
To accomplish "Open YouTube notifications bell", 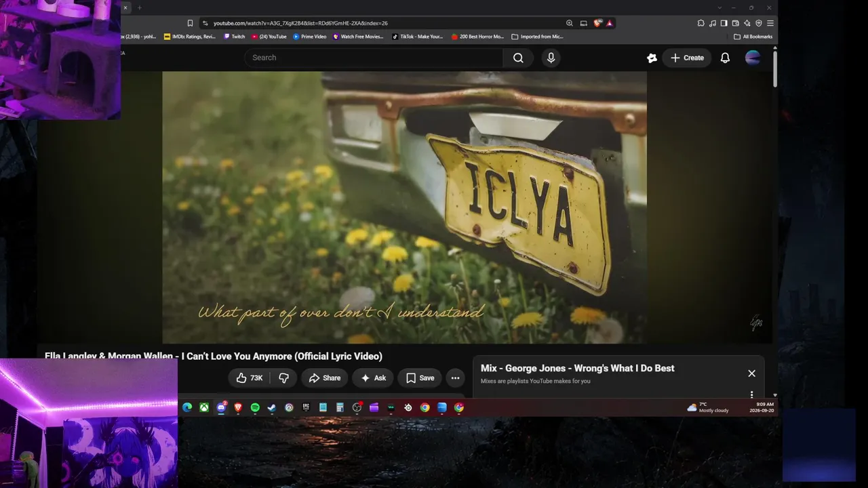I will pyautogui.click(x=725, y=58).
